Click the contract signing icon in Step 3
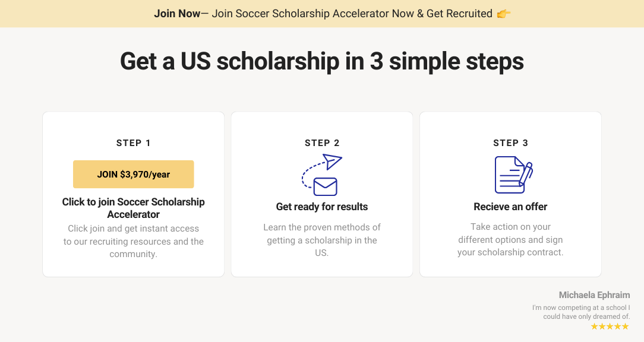This screenshot has height=342, width=644. [x=512, y=174]
